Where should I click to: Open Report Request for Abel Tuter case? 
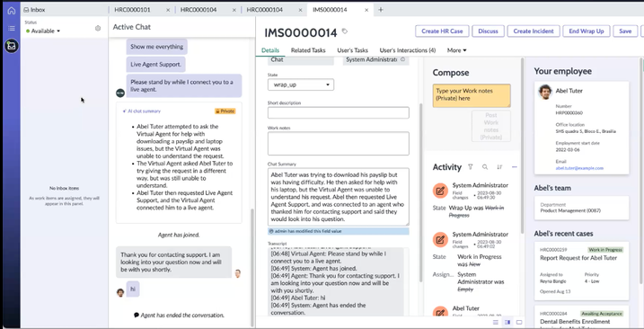click(x=581, y=271)
